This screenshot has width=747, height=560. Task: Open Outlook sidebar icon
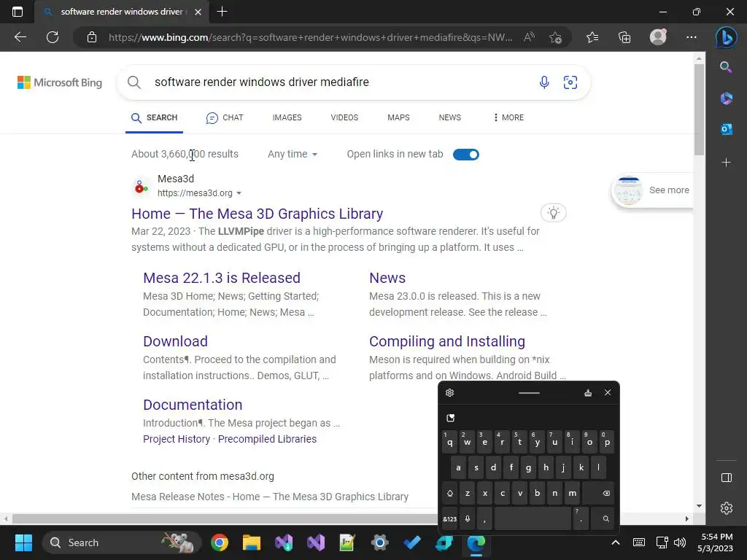pyautogui.click(x=726, y=129)
